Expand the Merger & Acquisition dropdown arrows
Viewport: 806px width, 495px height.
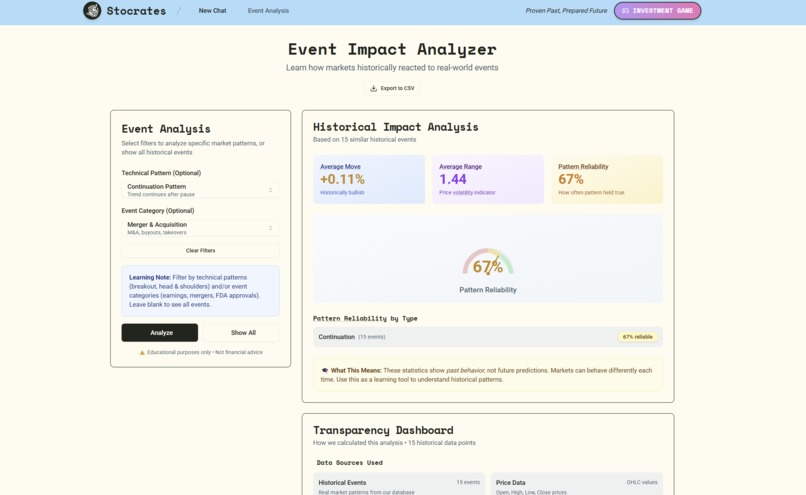(270, 228)
